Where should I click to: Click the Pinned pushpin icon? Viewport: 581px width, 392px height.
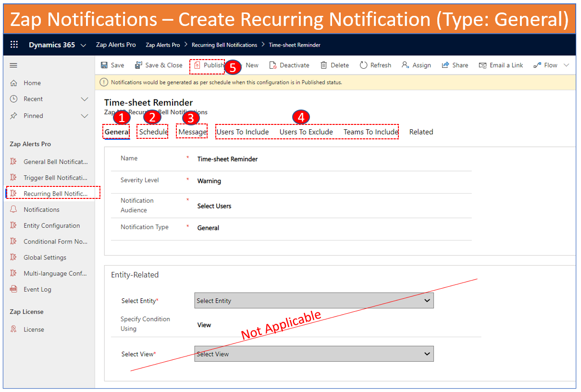click(14, 116)
